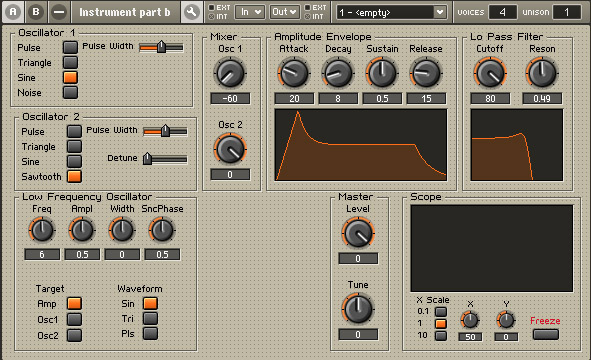Click the Cutoff value 80
The width and height of the screenshot is (591, 360).
490,99
